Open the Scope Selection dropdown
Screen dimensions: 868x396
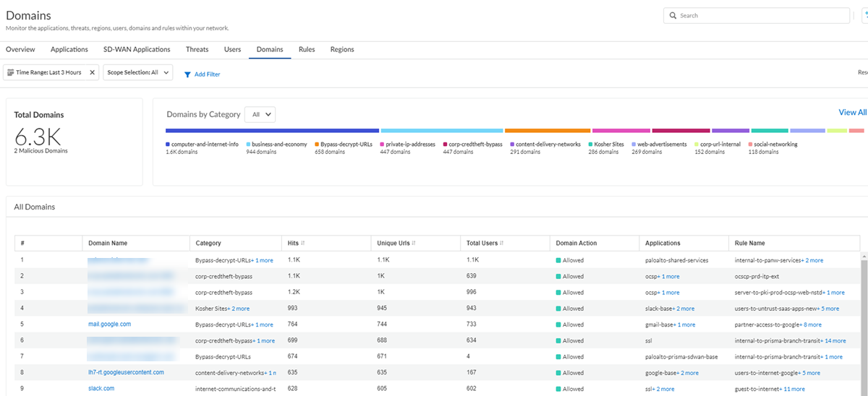pyautogui.click(x=138, y=72)
